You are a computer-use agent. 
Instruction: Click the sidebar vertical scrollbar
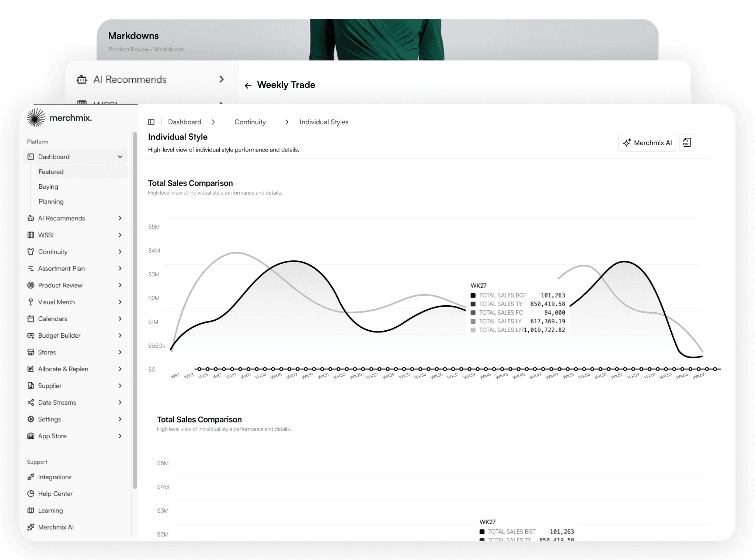[135, 310]
